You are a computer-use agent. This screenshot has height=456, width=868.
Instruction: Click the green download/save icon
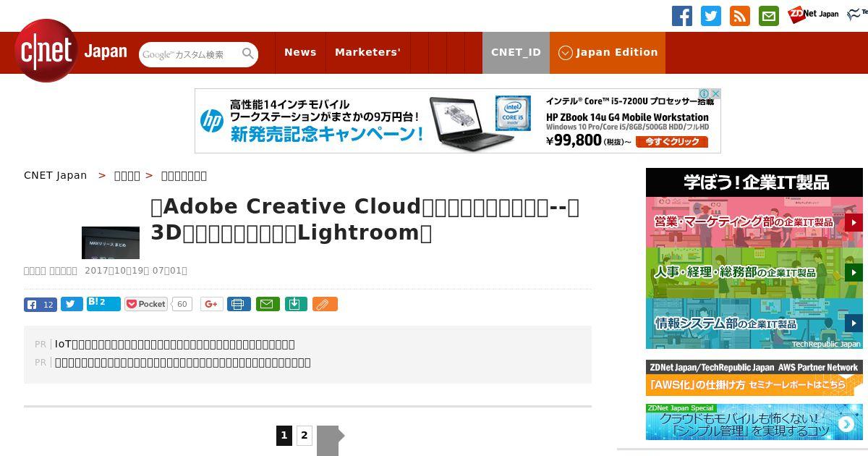click(297, 304)
